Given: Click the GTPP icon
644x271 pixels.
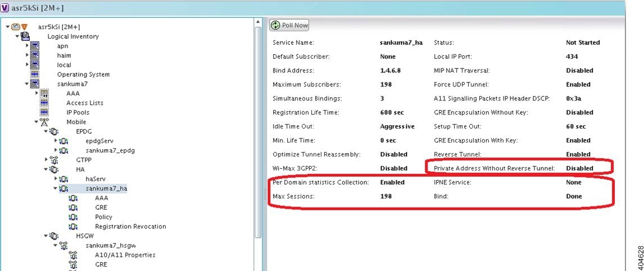Looking at the screenshot, I should click(54, 159).
